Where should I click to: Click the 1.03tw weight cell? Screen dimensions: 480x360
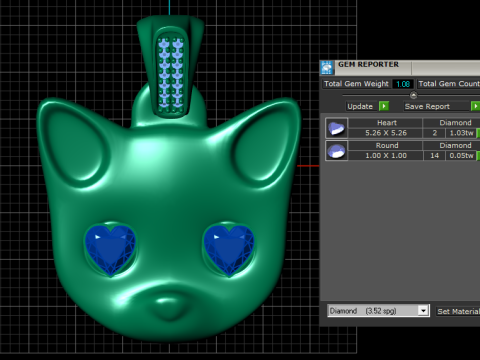coord(461,133)
